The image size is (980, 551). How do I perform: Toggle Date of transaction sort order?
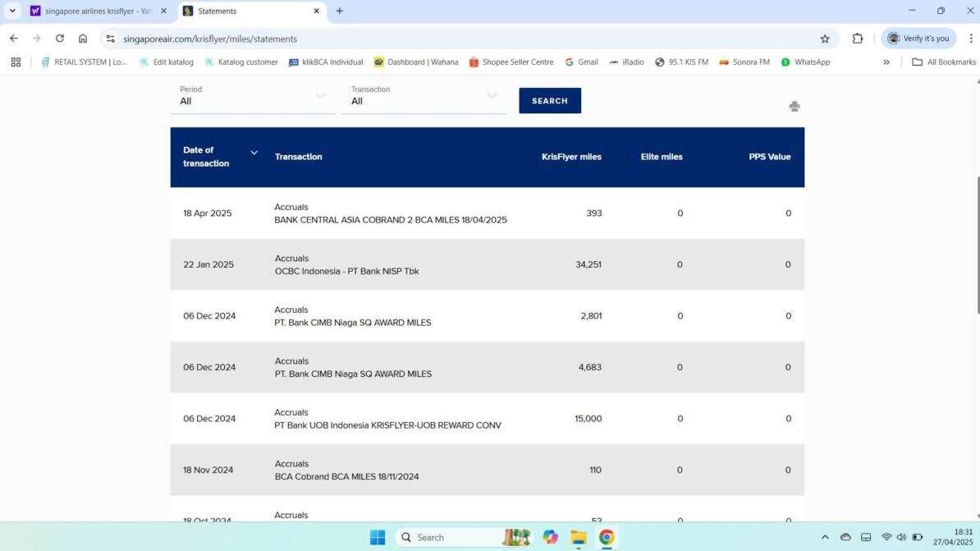tap(254, 152)
